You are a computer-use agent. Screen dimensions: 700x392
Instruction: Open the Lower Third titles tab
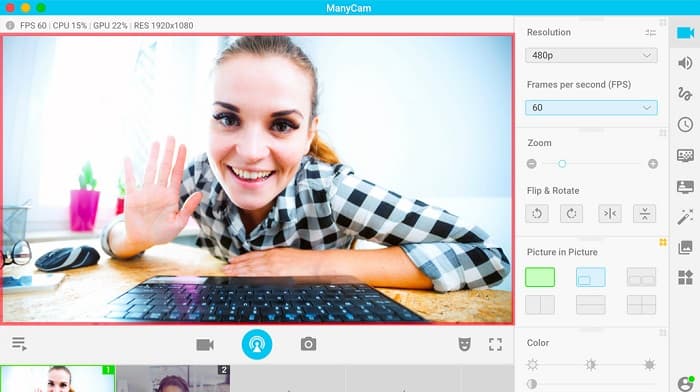[685, 186]
